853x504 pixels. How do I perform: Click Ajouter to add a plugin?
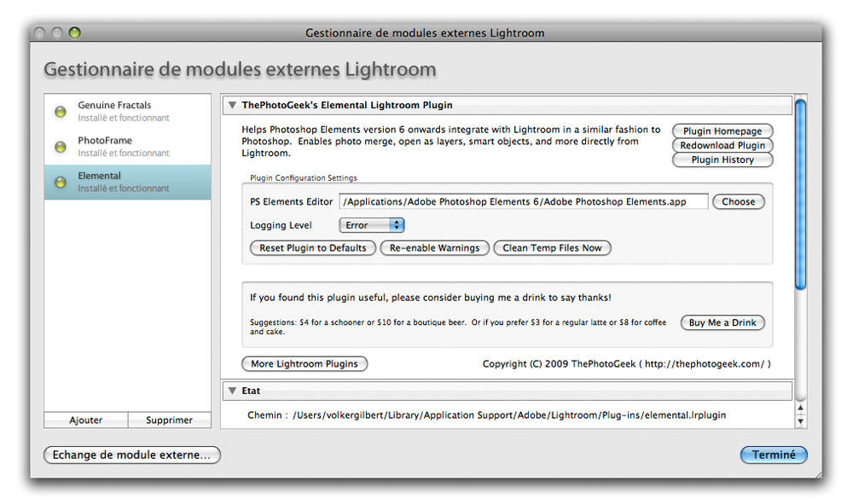point(86,420)
